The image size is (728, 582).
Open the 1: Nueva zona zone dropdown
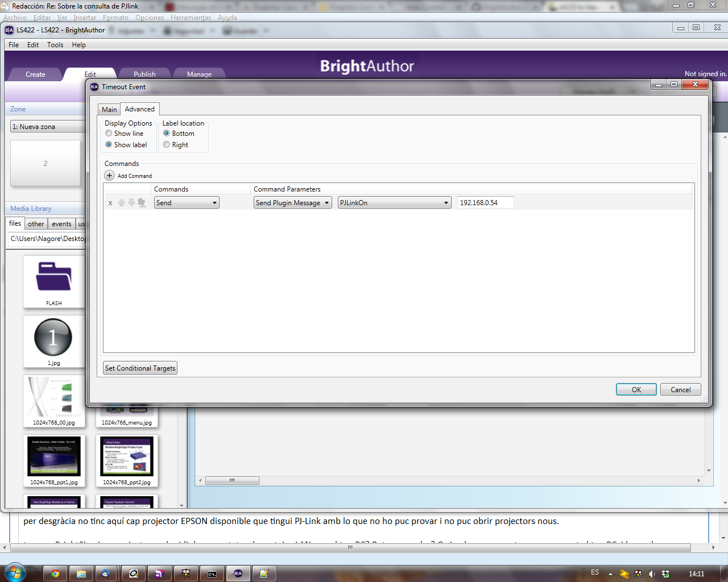tap(48, 127)
